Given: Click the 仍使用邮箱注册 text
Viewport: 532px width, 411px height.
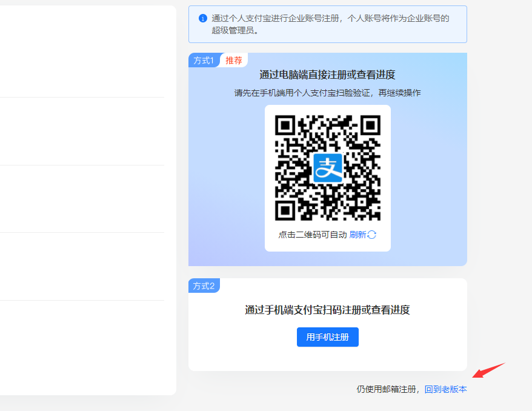Looking at the screenshot, I should pyautogui.click(x=388, y=389).
